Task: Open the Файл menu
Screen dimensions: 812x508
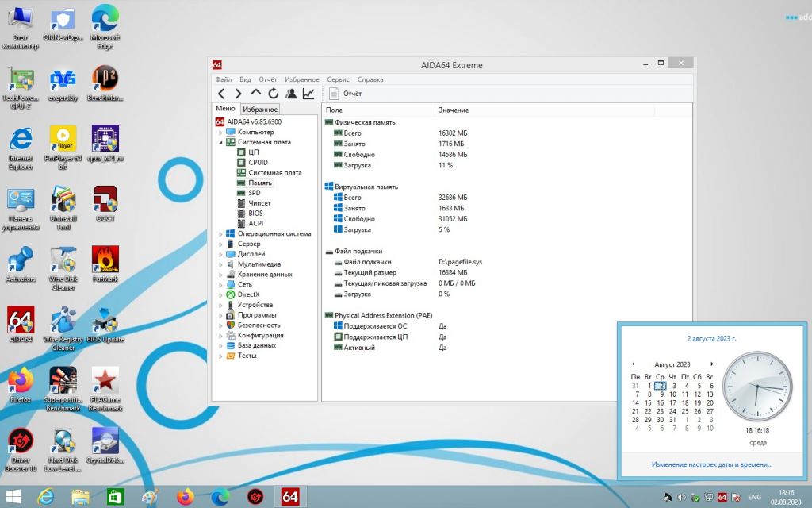Action: [x=224, y=79]
